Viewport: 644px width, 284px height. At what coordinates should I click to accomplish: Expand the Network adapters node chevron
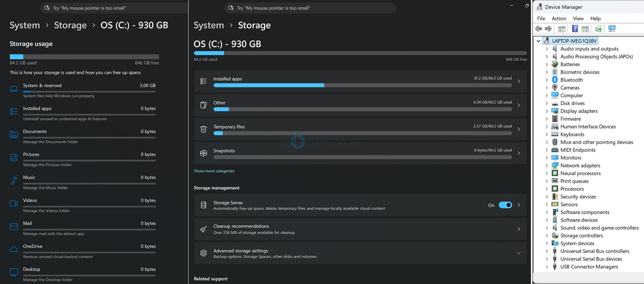tap(547, 165)
